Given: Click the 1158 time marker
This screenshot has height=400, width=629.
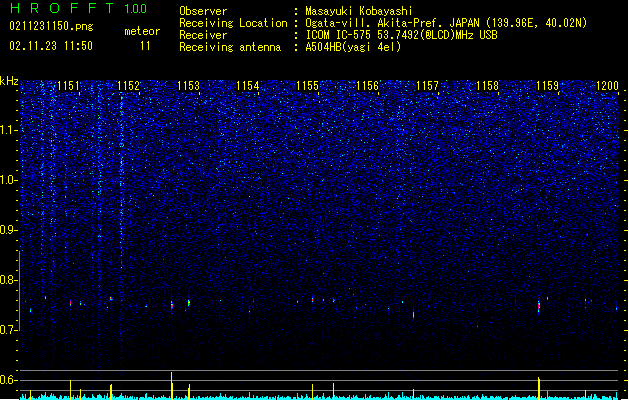Looking at the screenshot, I should (x=487, y=86).
